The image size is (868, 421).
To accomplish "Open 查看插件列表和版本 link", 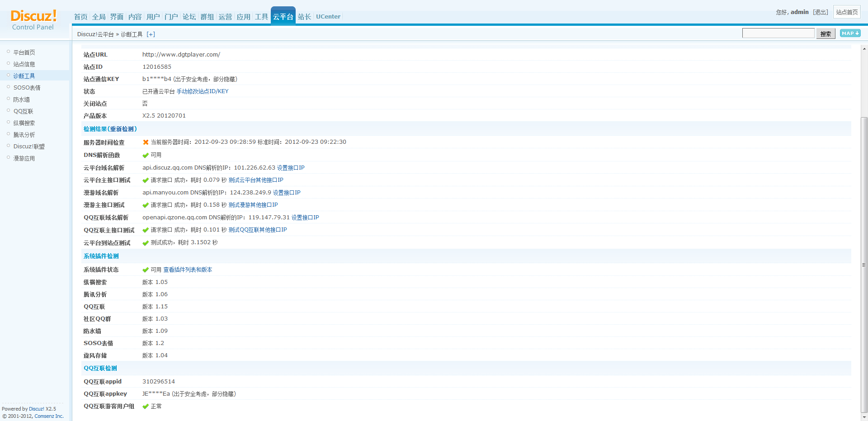I will pos(188,270).
